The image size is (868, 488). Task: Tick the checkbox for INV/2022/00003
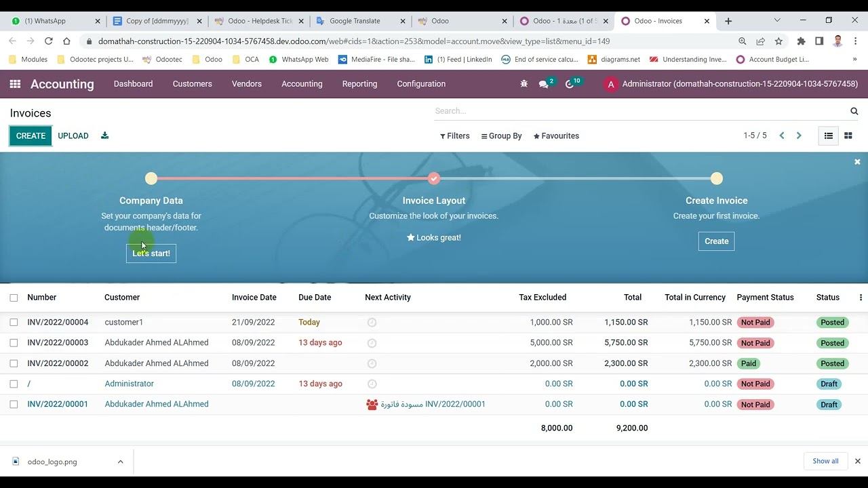click(x=14, y=343)
